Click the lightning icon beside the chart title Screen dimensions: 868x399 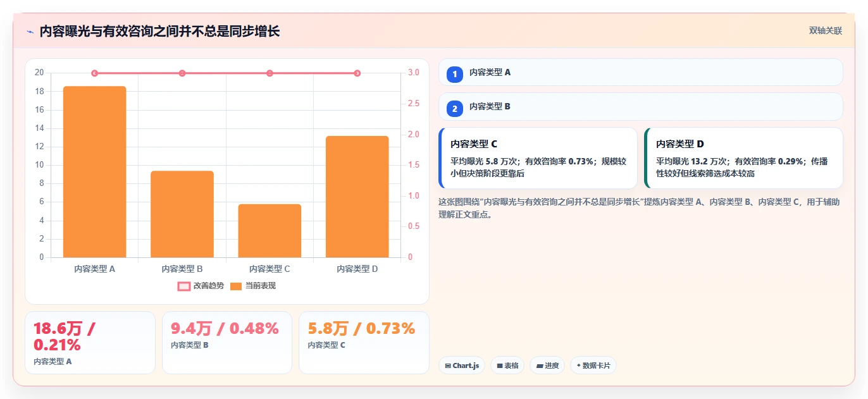[x=30, y=32]
